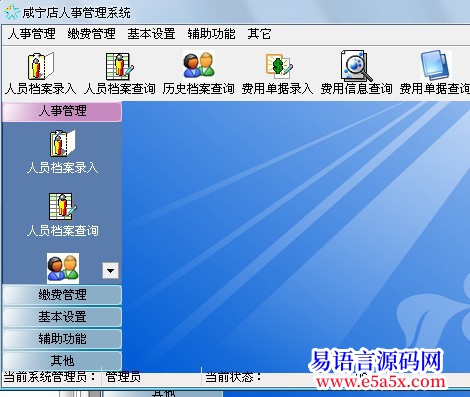470x397 pixels.
Task: Click sidebar two-people history archive icon
Action: point(63,268)
